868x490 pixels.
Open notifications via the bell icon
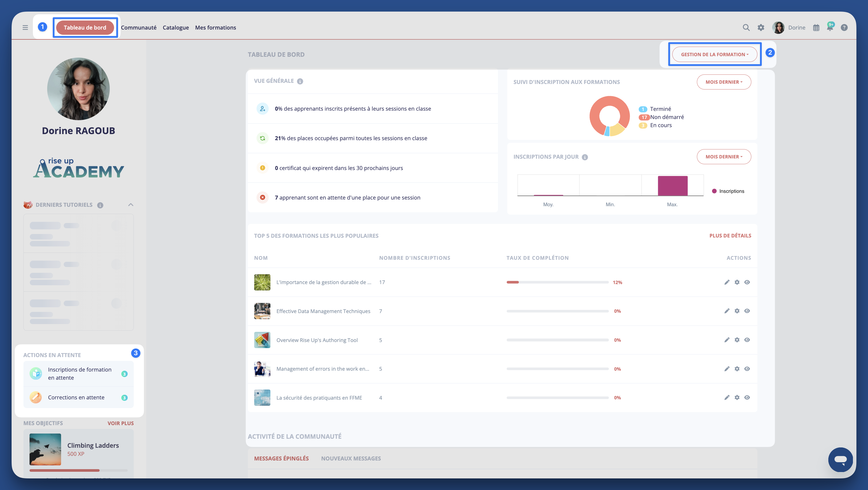pos(830,27)
